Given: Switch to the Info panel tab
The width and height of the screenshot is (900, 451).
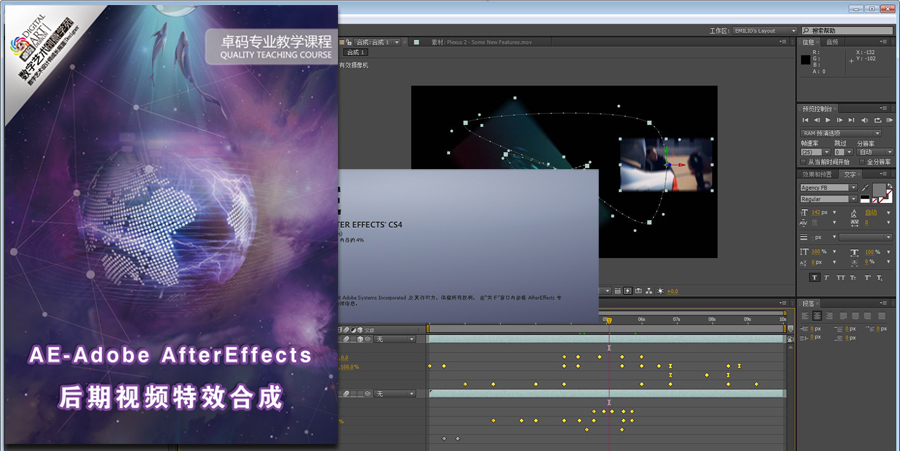Looking at the screenshot, I should [808, 42].
